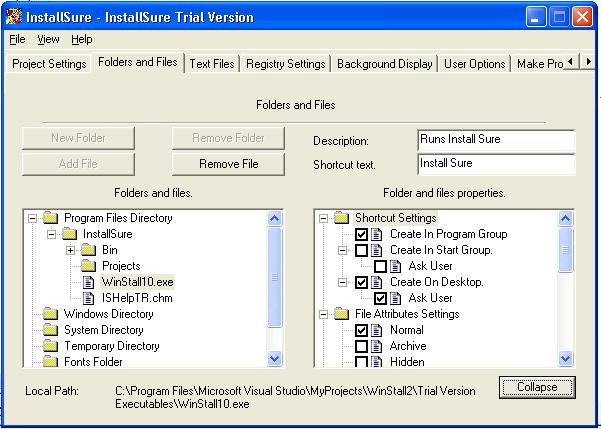Check the Hidden file attribute checkbox
The width and height of the screenshot is (601, 429).
(361, 362)
